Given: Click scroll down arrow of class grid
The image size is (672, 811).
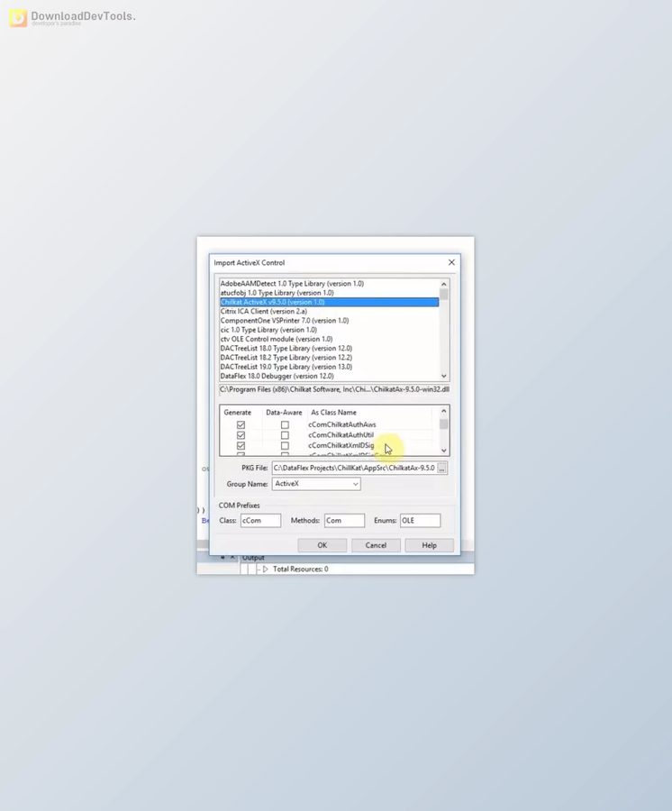Looking at the screenshot, I should pyautogui.click(x=443, y=451).
